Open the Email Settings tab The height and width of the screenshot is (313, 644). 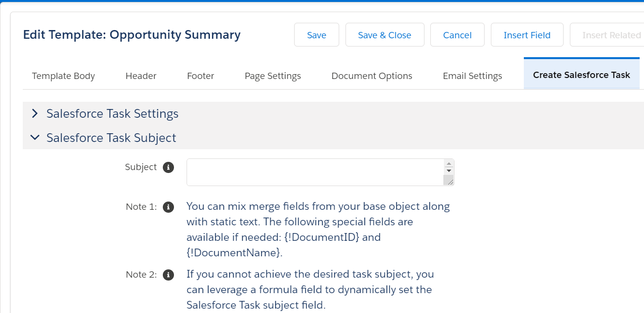point(472,76)
